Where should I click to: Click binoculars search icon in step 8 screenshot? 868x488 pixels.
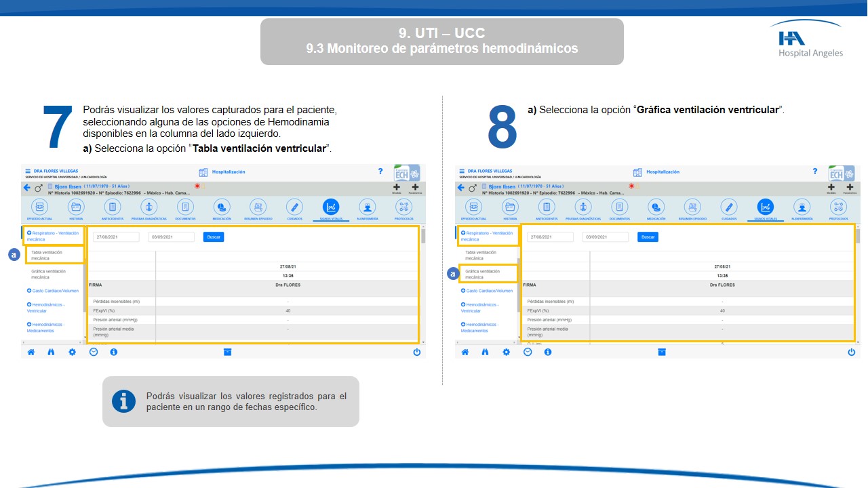pos(485,352)
